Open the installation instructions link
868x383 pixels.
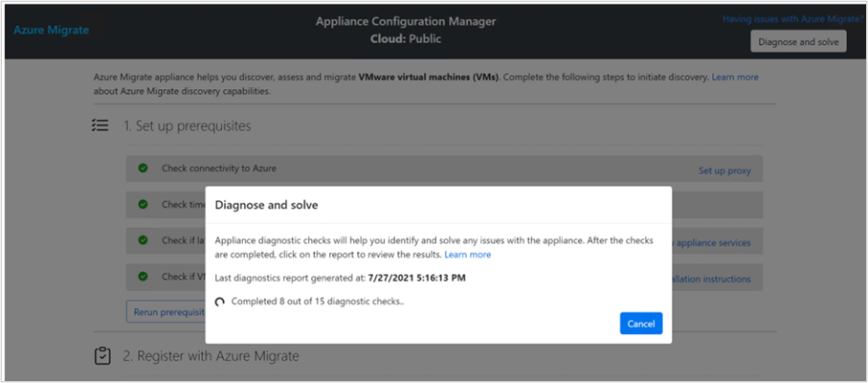point(713,279)
